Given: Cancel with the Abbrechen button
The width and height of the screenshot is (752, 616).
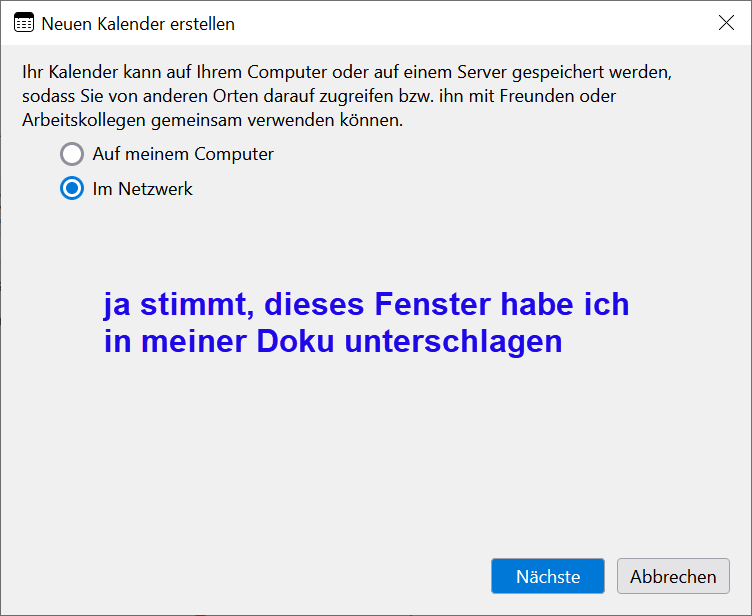Looking at the screenshot, I should pyautogui.click(x=673, y=576).
